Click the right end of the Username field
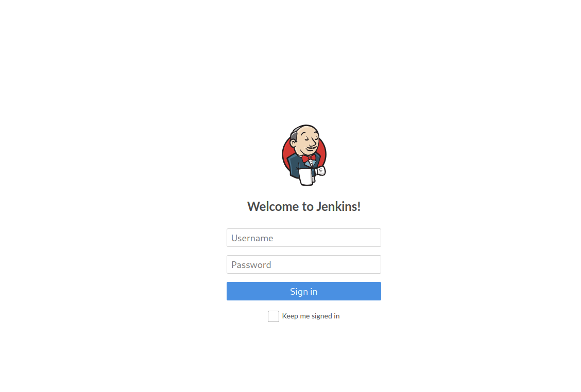 374,238
